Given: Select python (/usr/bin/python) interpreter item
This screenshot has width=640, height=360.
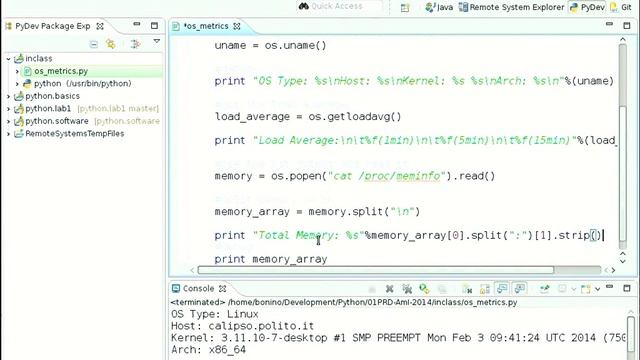Looking at the screenshot, I should (x=82, y=84).
